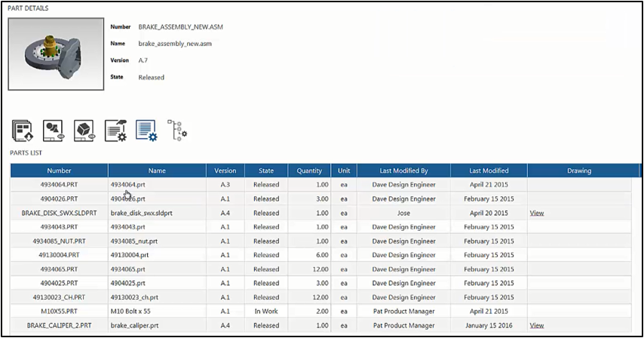Click the name brake_caliper.prt
Viewport: 644px width, 338px height.
click(135, 325)
